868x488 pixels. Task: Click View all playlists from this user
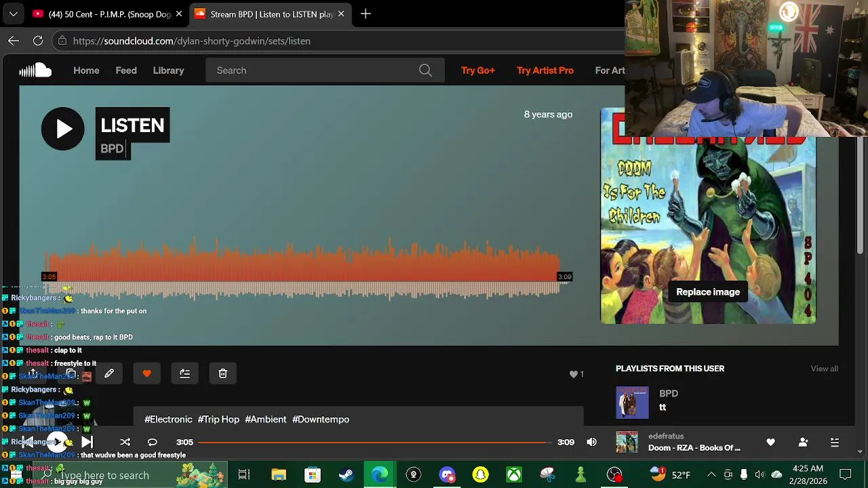(825, 369)
